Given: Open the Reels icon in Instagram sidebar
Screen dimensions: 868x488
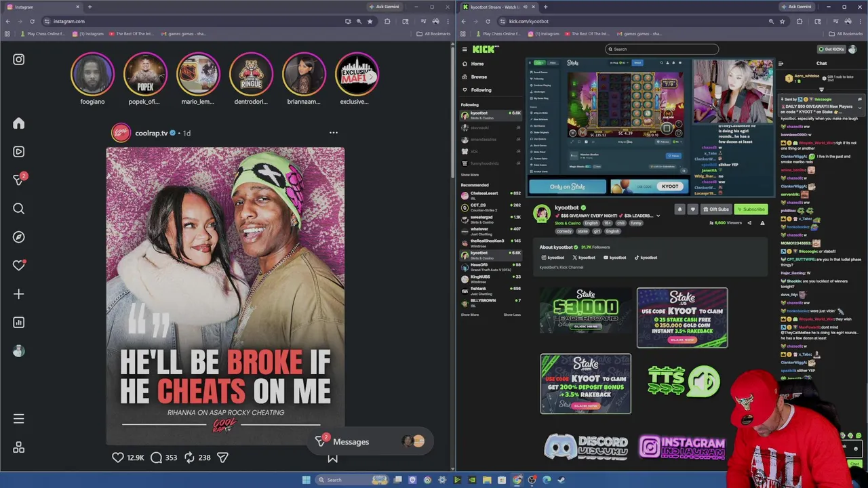Looking at the screenshot, I should click(18, 152).
